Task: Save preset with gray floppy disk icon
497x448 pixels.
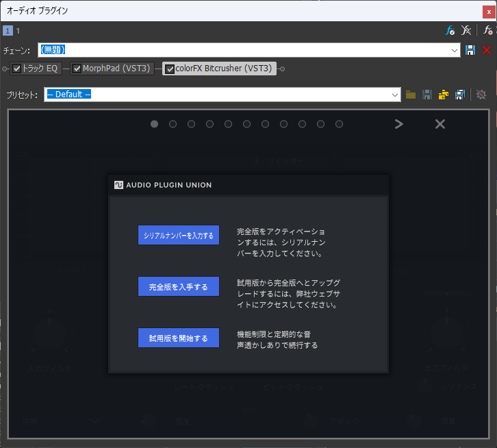Action: [x=427, y=95]
